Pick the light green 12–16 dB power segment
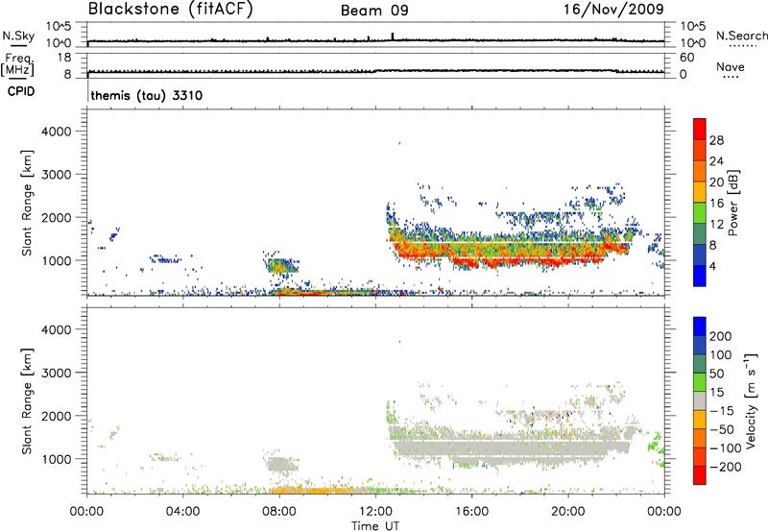This screenshot has height=532, width=768. click(x=700, y=213)
